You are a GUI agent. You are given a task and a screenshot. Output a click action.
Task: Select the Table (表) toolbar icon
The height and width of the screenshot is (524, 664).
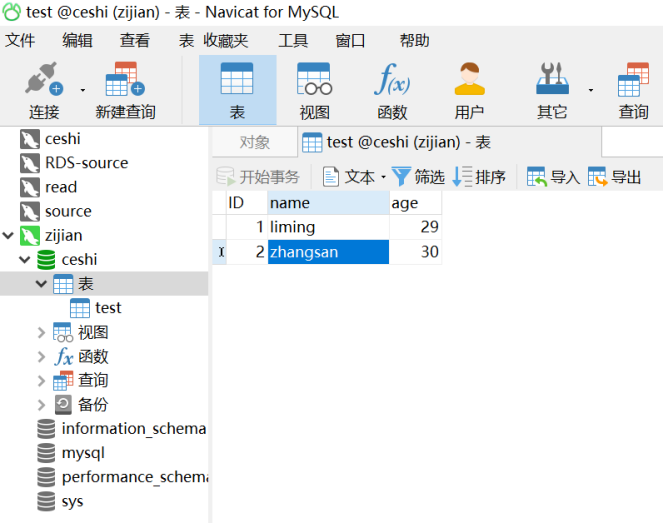tap(237, 80)
